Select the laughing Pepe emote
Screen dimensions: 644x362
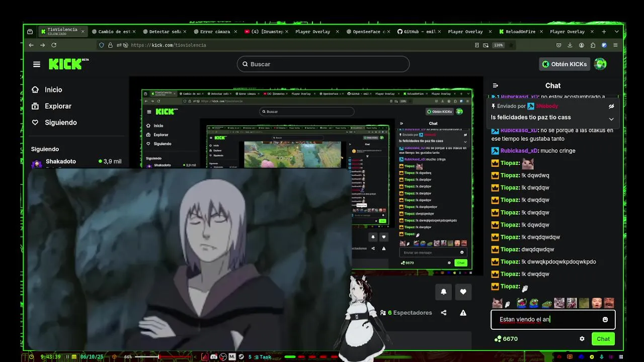pyautogui.click(x=522, y=303)
